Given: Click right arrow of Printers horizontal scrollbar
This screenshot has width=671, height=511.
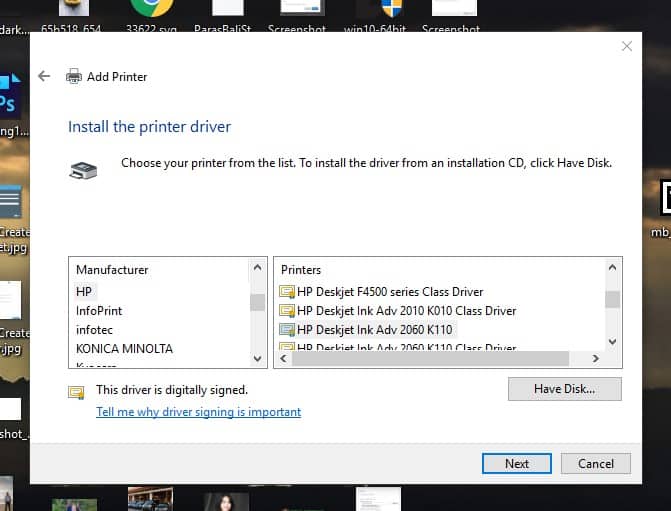Looking at the screenshot, I should coord(595,359).
